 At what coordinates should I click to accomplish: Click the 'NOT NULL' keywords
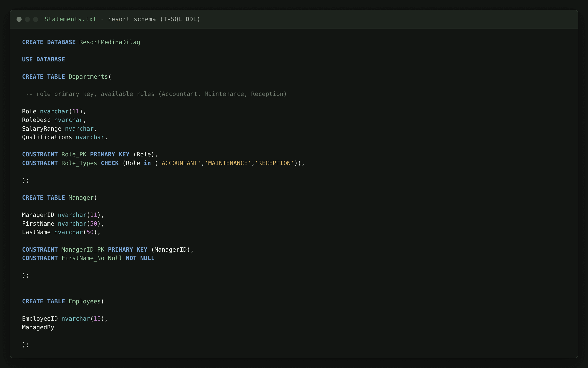tap(140, 258)
